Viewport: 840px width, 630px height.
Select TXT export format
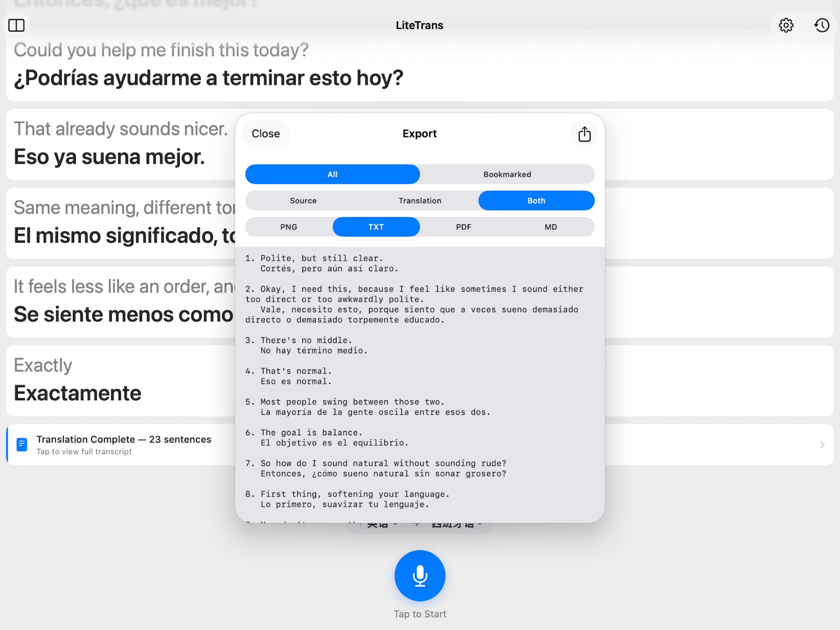(376, 227)
